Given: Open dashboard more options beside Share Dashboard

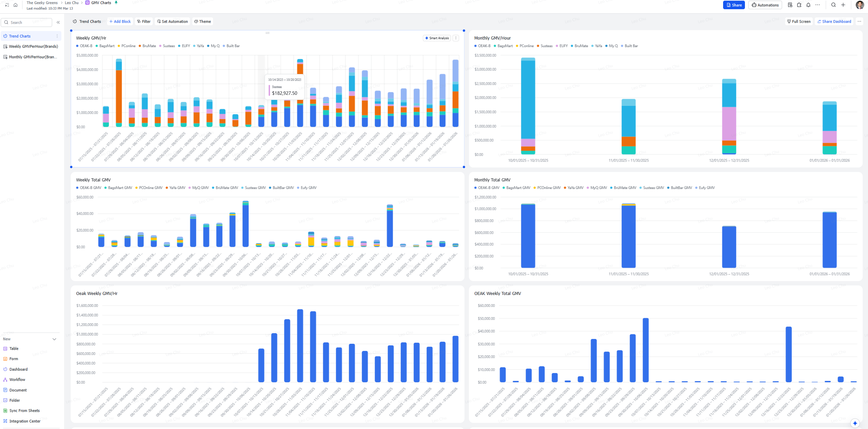Looking at the screenshot, I should (859, 21).
